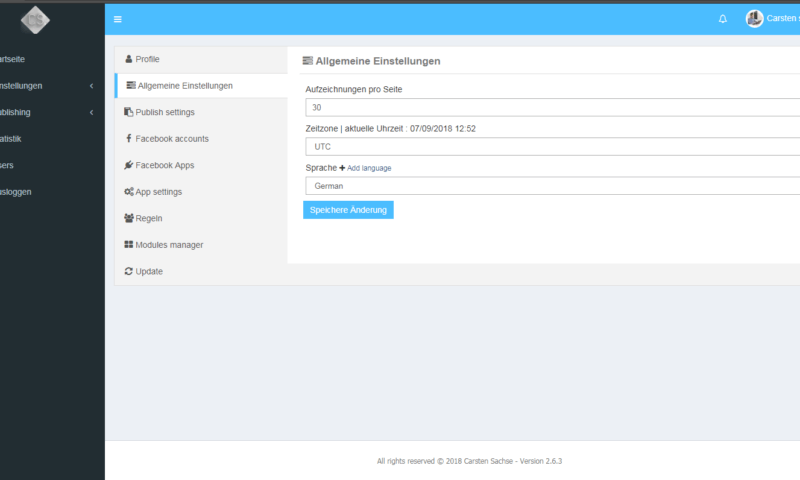Open the Zeitzone UTC dropdown
Viewport: 800px width, 480px height.
click(553, 147)
